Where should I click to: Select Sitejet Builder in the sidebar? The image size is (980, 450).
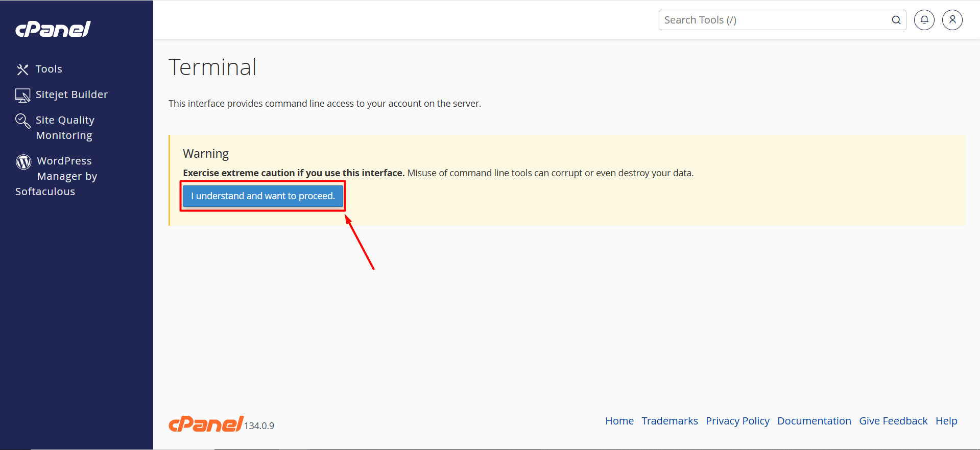(x=71, y=94)
